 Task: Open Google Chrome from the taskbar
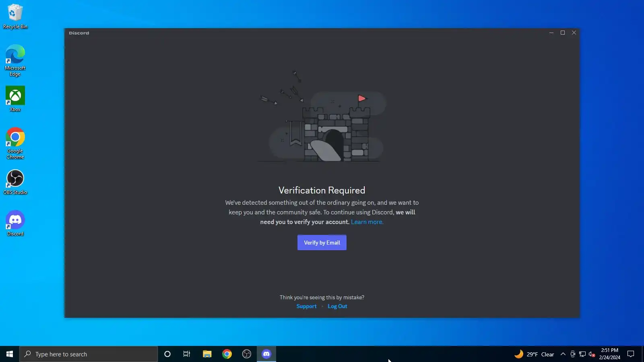coord(227,354)
